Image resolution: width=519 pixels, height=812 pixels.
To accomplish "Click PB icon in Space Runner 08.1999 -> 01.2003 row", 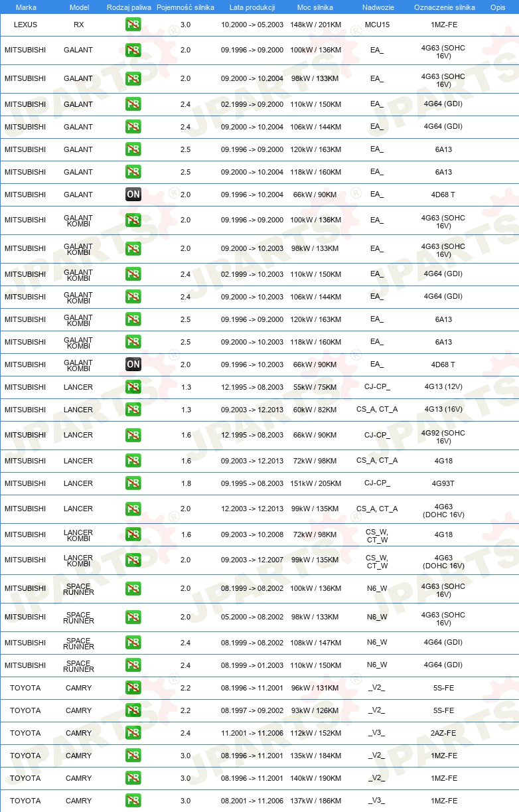I will click(x=133, y=665).
